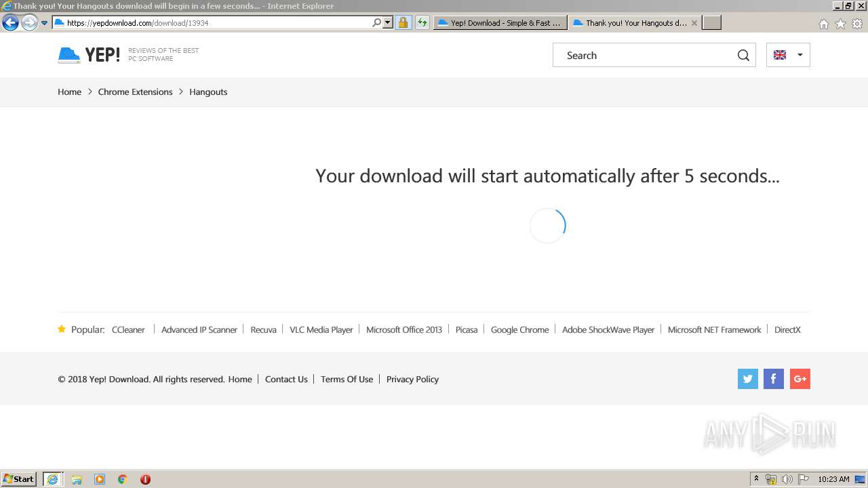Open the CCleaner popular link
868x488 pixels.
[x=128, y=329]
